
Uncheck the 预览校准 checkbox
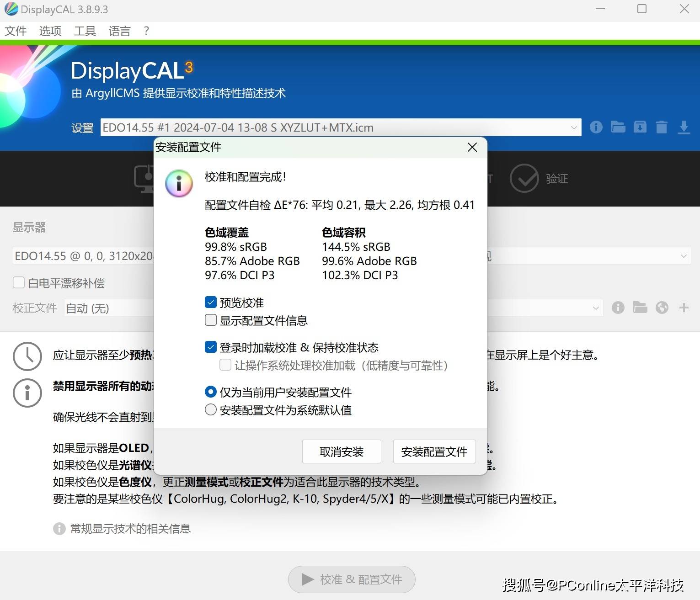pos(211,303)
